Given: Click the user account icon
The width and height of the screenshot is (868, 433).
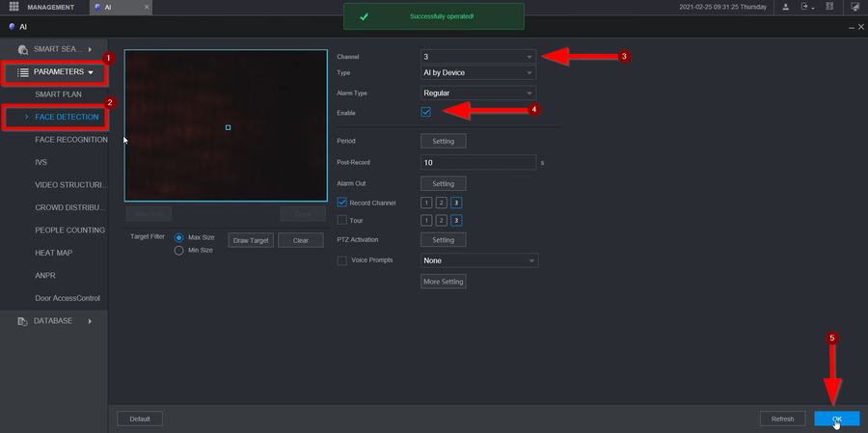Looking at the screenshot, I should click(x=785, y=7).
